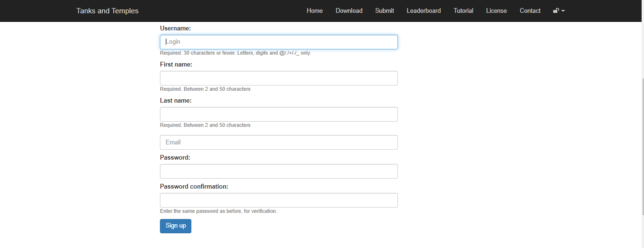The height and width of the screenshot is (248, 644).
Task: Click the 'First name:' label
Action: 176,65
